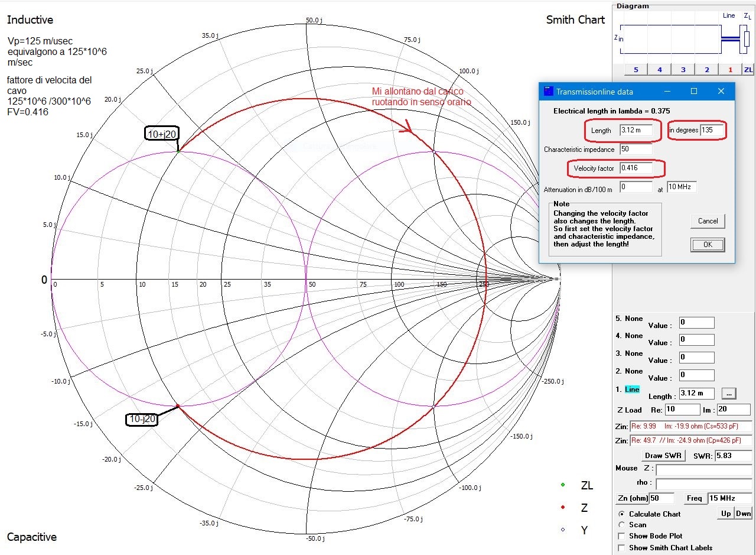
Task: Click the attenuation frequency field showing 10 MHz
Action: [682, 187]
